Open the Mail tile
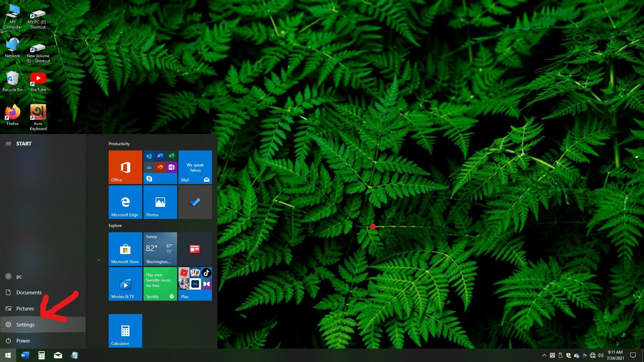The height and width of the screenshot is (362, 644). click(x=195, y=167)
